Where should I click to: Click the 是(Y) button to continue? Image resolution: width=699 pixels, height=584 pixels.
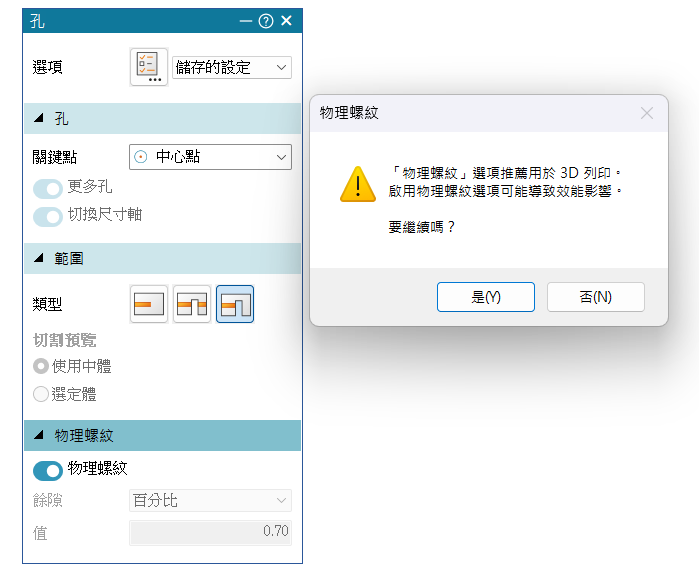pos(486,297)
